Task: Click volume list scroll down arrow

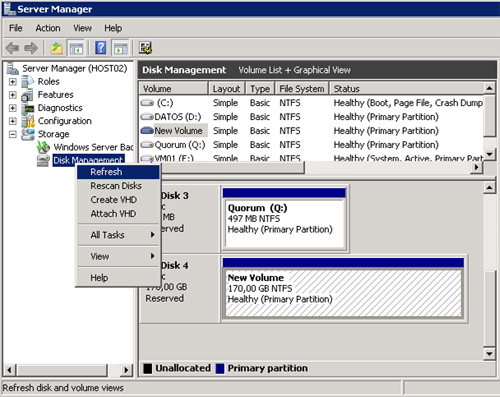Action: click(x=489, y=154)
